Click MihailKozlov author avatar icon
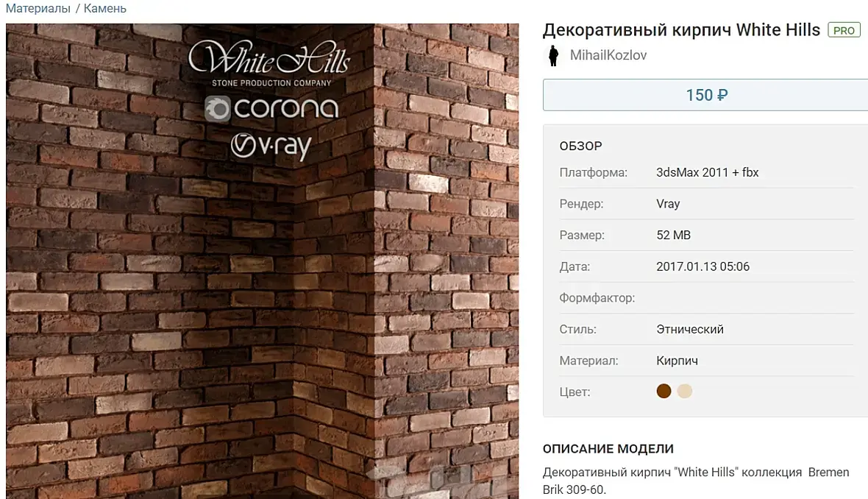The height and width of the screenshot is (499, 868). (x=553, y=56)
